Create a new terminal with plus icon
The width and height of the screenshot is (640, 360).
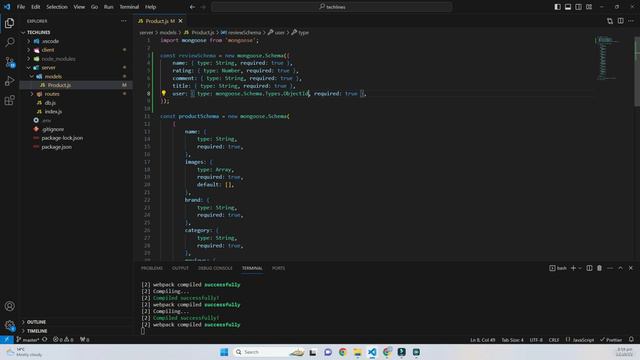[573, 268]
